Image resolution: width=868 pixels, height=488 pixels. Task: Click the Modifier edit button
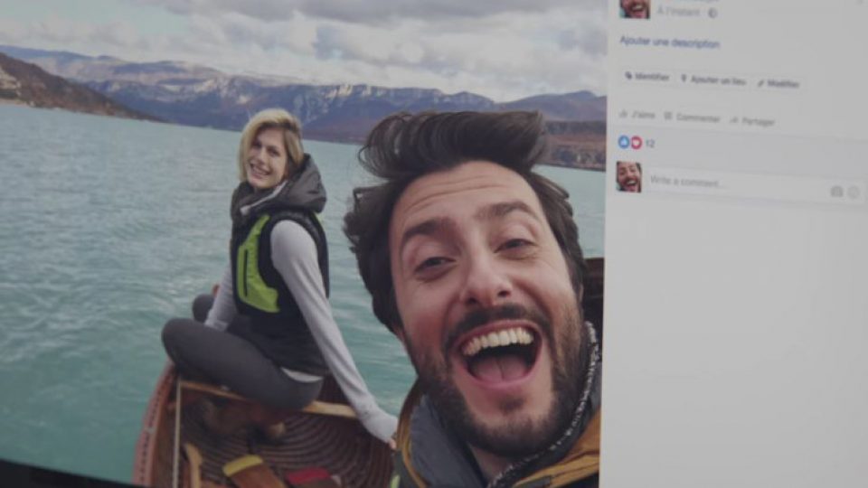coord(778,83)
